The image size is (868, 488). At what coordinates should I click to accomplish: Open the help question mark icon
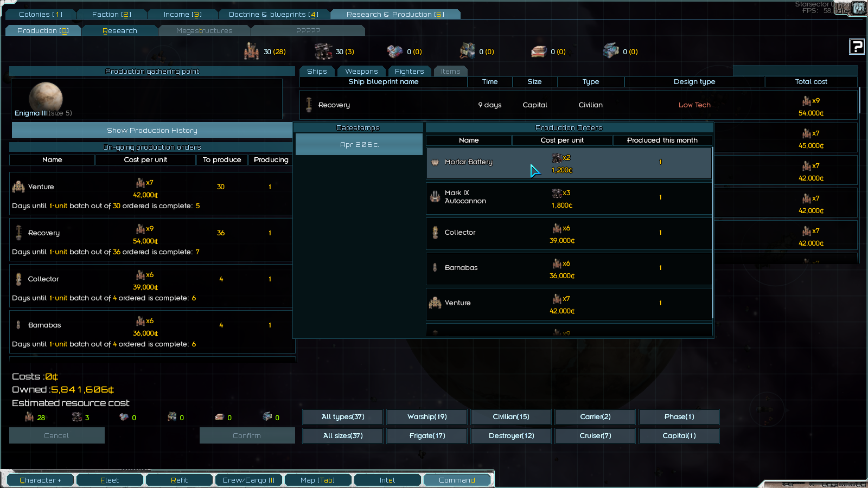[857, 47]
